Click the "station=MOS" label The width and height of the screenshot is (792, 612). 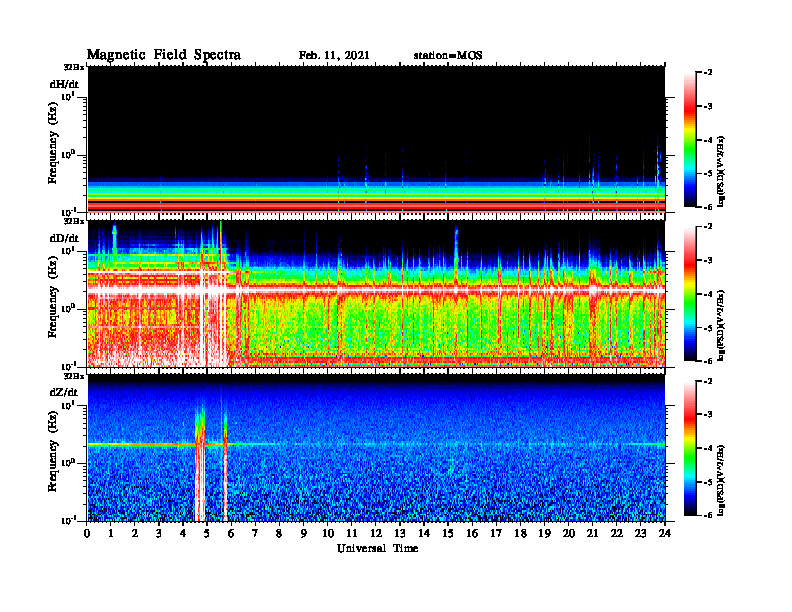tap(448, 56)
